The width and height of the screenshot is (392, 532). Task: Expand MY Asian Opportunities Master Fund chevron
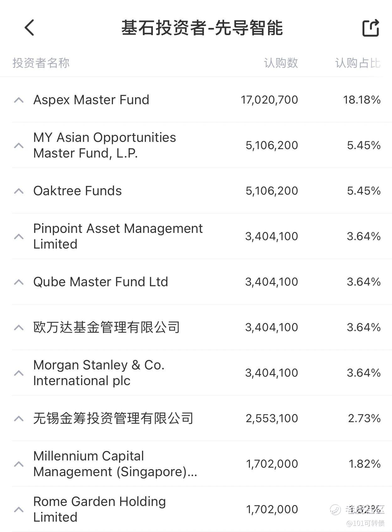click(x=19, y=146)
